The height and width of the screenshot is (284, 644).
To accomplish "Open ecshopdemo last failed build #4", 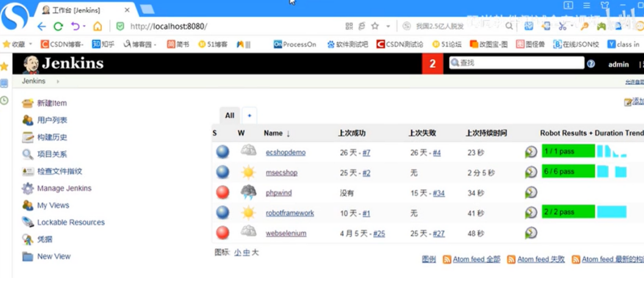I will (437, 153).
